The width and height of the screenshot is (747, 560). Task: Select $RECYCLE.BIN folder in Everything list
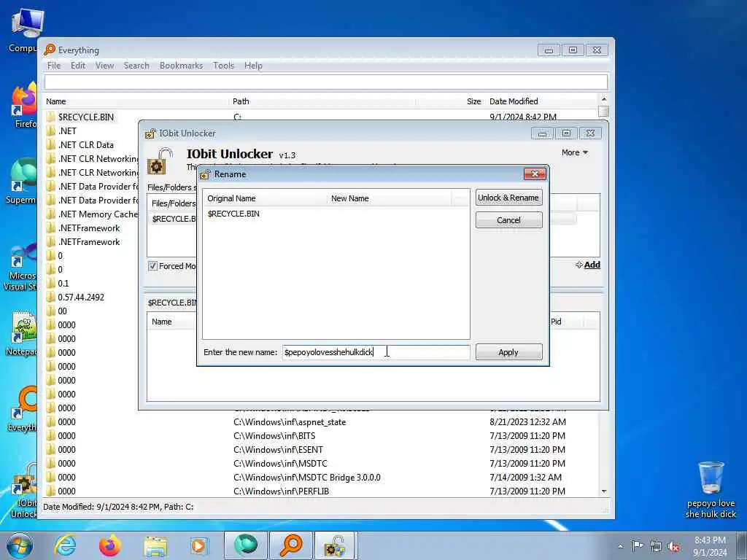86,117
